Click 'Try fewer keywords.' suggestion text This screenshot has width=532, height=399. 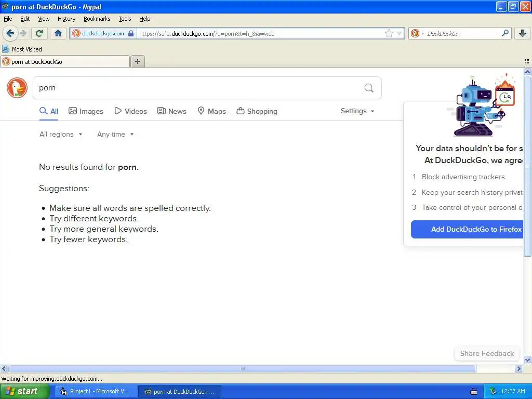pos(88,240)
